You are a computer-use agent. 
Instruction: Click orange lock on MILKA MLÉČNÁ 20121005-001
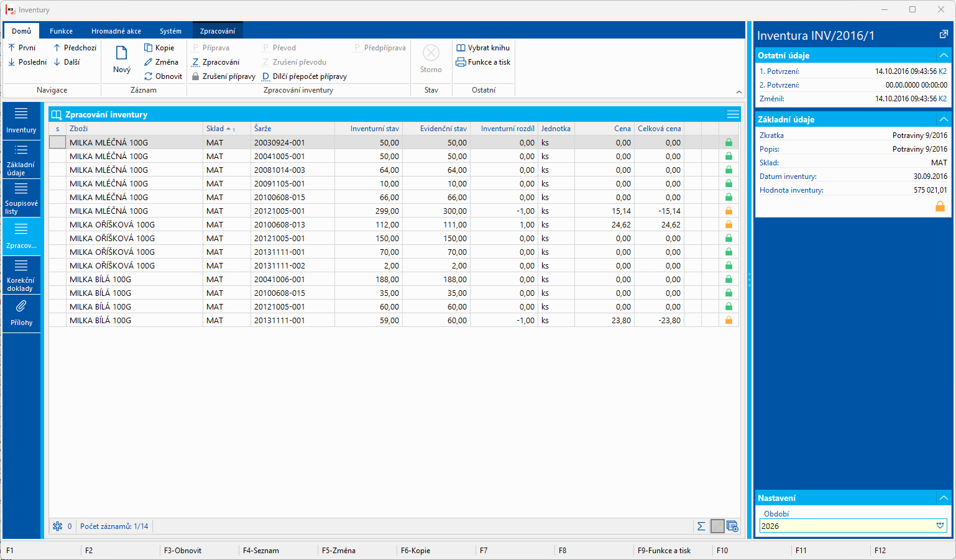728,211
